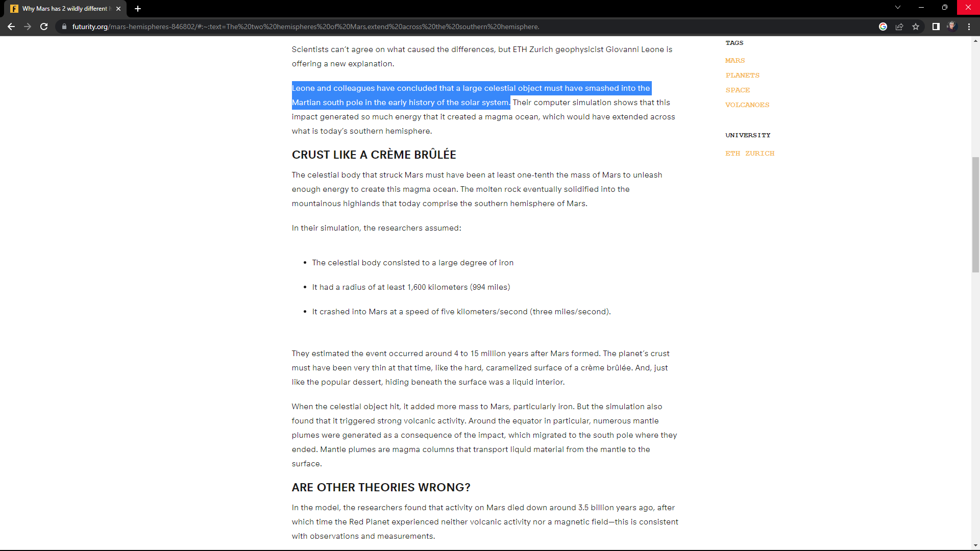Open the ETH ZURICH university link
Viewport: 980px width, 551px height.
[x=750, y=154]
